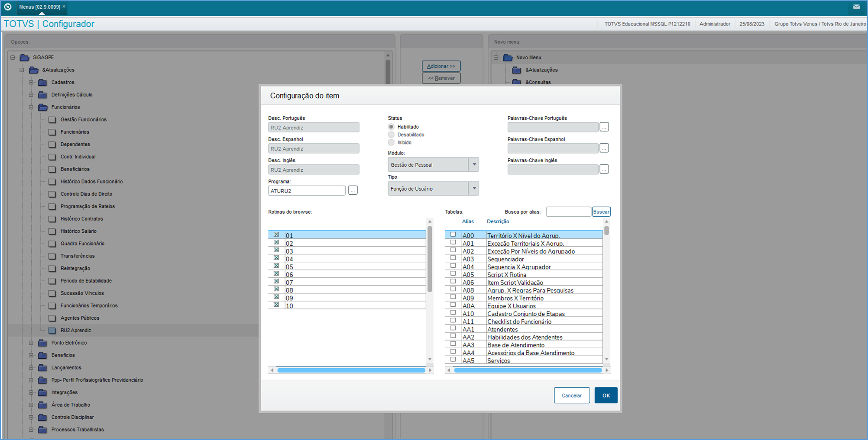
Task: Click the Novo Menu folder icon
Action: [x=508, y=58]
